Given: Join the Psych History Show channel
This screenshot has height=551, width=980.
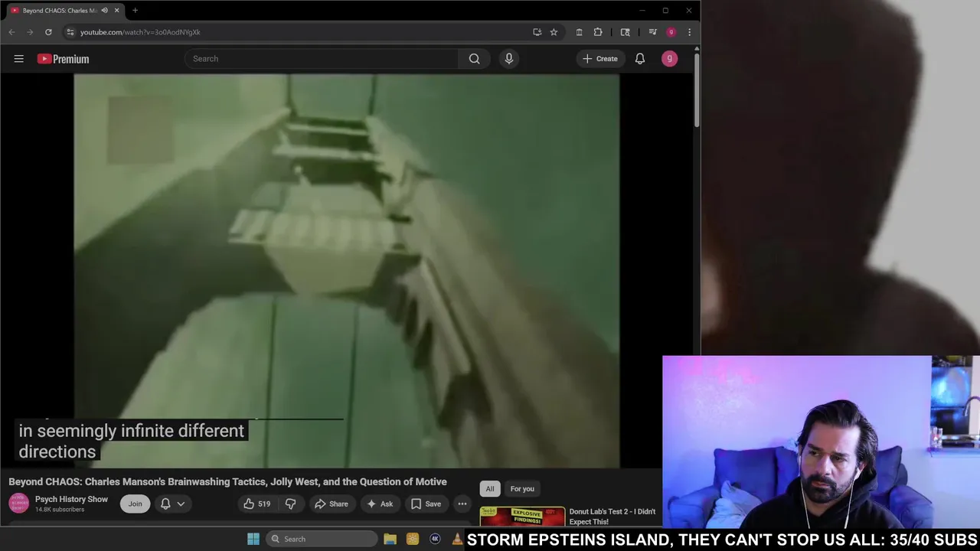Looking at the screenshot, I should (x=135, y=504).
